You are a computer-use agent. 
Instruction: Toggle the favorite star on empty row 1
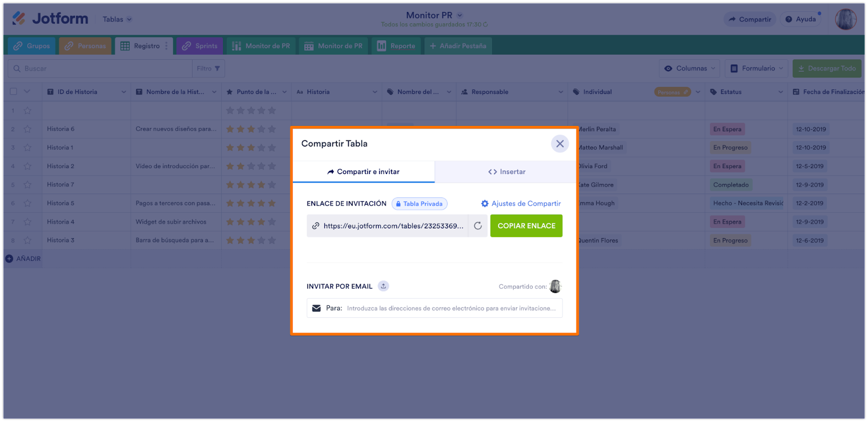point(28,111)
